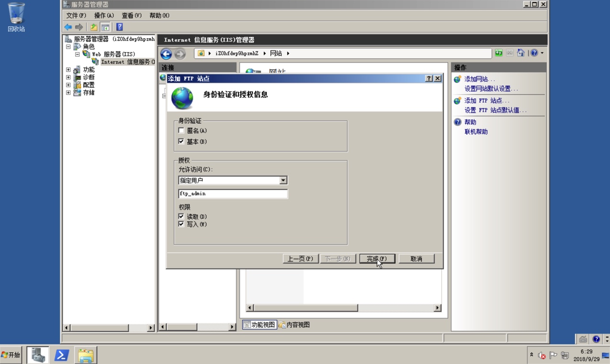Click sites list horizontal scrollbar right arrow
The width and height of the screenshot is (610, 364).
[x=437, y=308]
